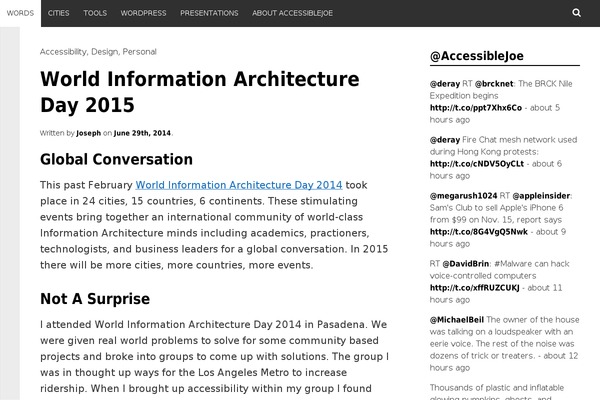Click the 'about 9 hours ago' timestamp
This screenshot has height=400, width=600.
point(498,238)
